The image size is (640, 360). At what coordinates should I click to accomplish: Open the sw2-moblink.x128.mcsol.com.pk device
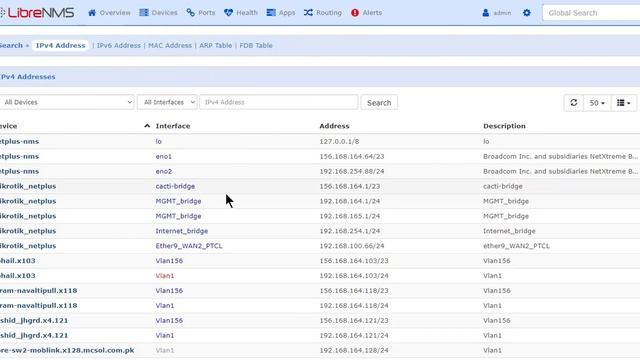click(67, 350)
